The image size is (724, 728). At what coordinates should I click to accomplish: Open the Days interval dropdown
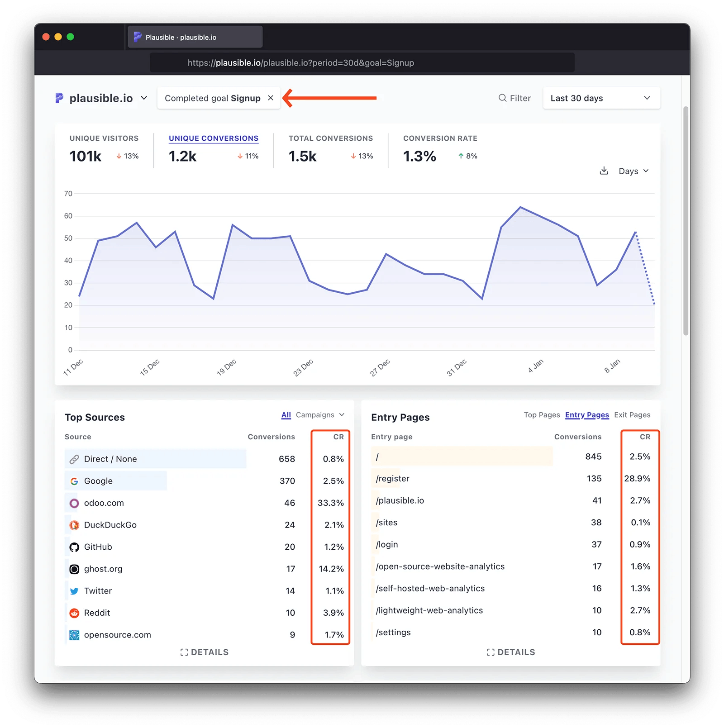coord(633,171)
